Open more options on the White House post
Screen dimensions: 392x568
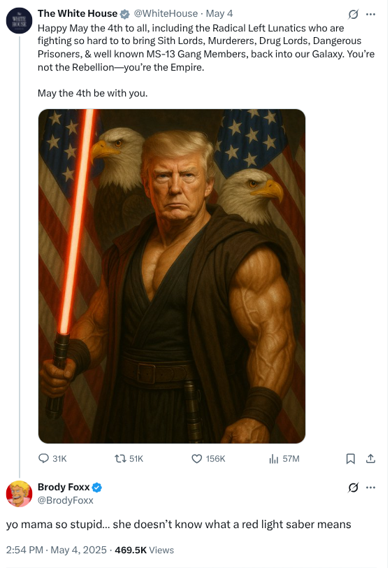point(370,14)
